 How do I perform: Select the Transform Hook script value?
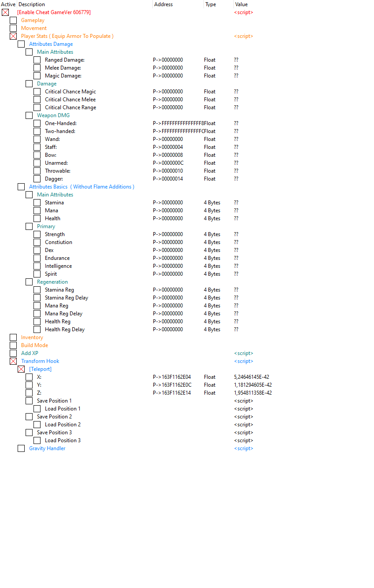click(x=244, y=361)
